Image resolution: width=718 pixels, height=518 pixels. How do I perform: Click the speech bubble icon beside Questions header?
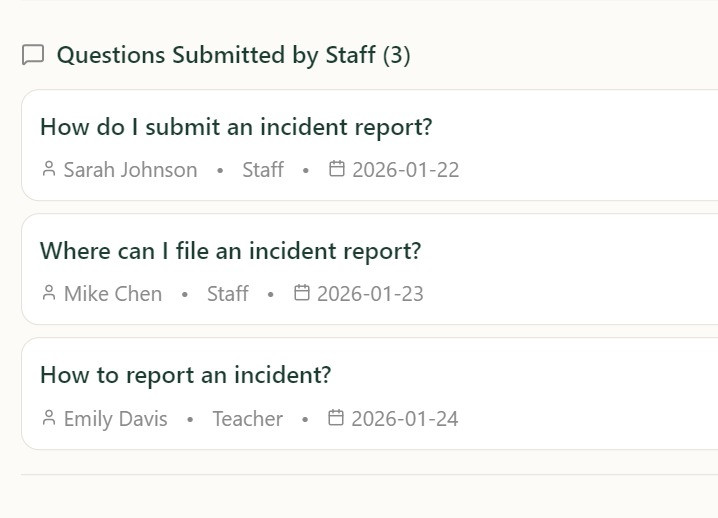click(33, 55)
